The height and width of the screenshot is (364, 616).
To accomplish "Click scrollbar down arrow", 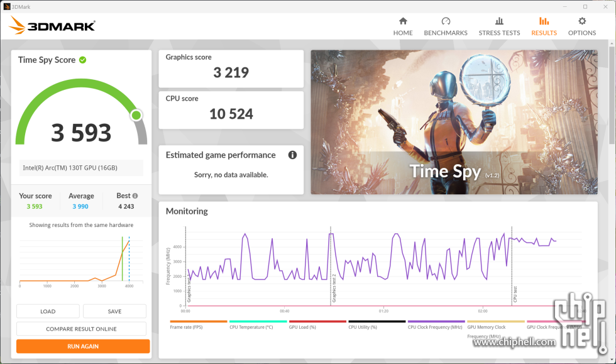I will (612, 360).
